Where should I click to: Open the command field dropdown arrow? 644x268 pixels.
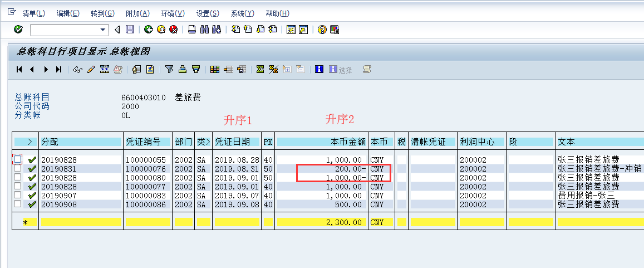103,30
